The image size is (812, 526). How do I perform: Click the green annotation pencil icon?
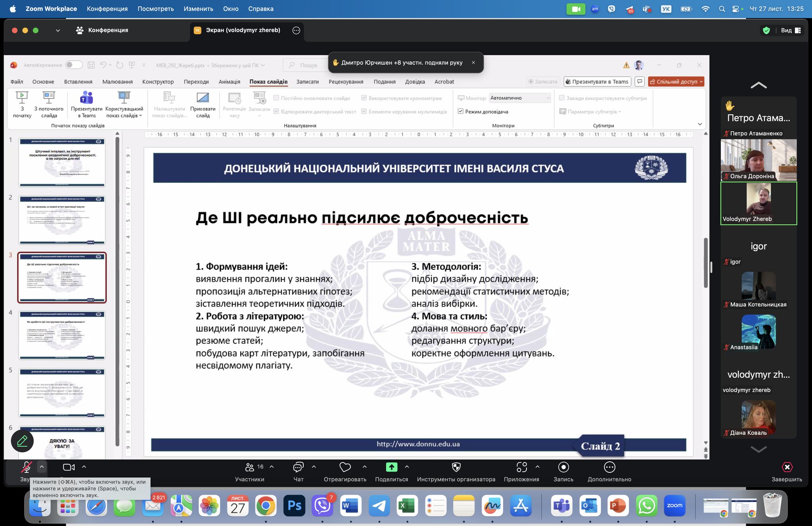point(22,441)
